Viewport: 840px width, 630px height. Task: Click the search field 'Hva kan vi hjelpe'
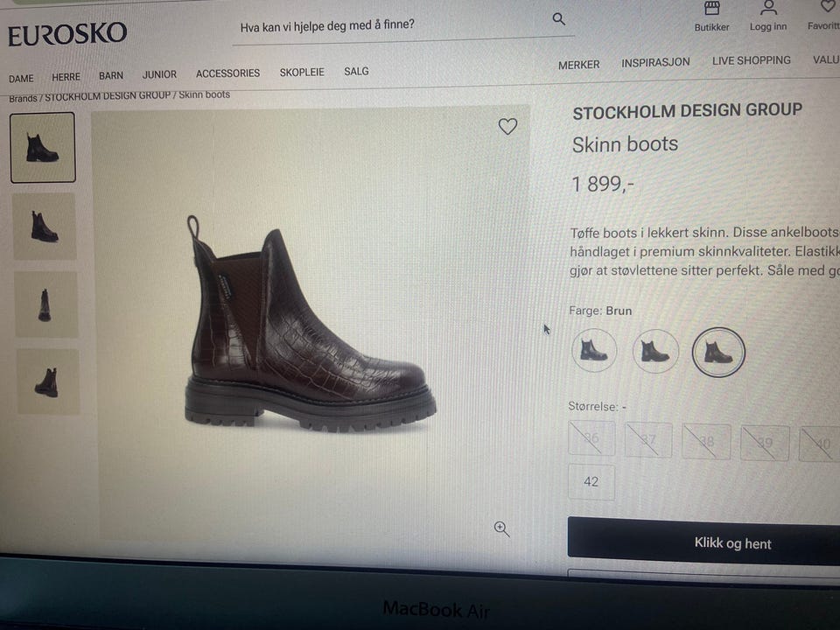pos(385,24)
